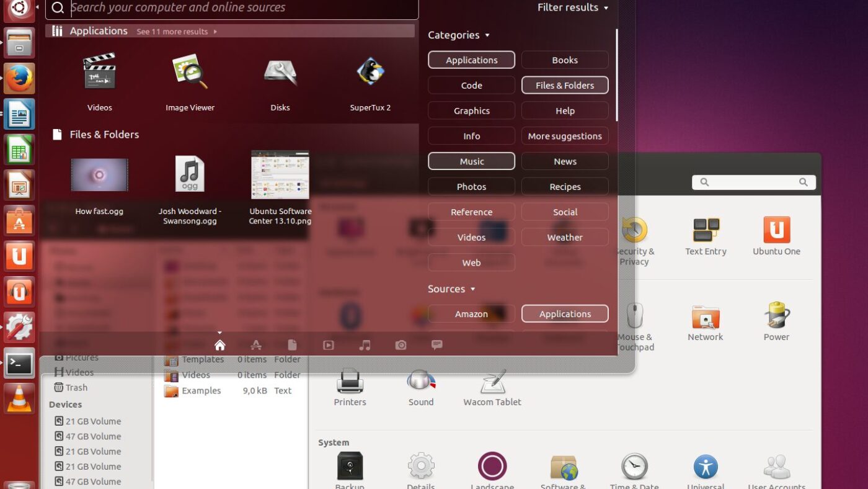Open LibreOffice Writer from launcher

coord(19,114)
